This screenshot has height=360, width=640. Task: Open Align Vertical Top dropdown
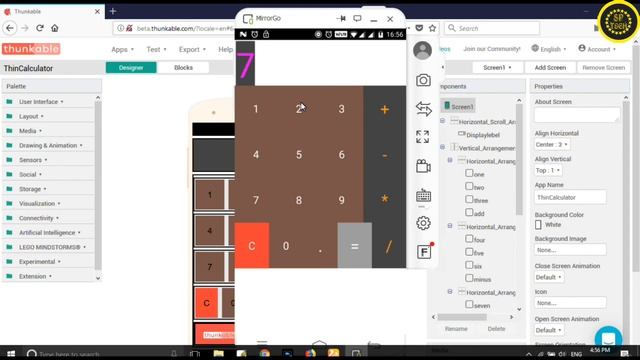pos(548,170)
